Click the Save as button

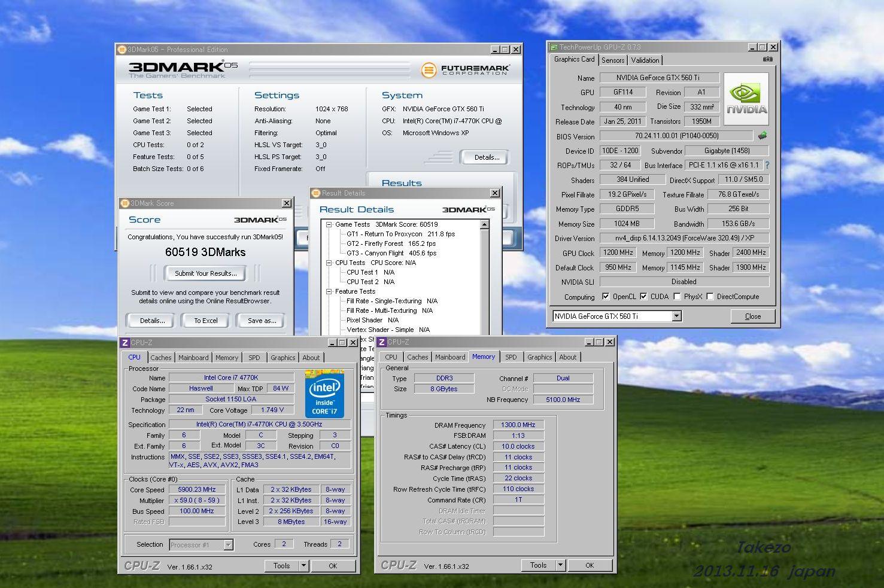click(262, 321)
